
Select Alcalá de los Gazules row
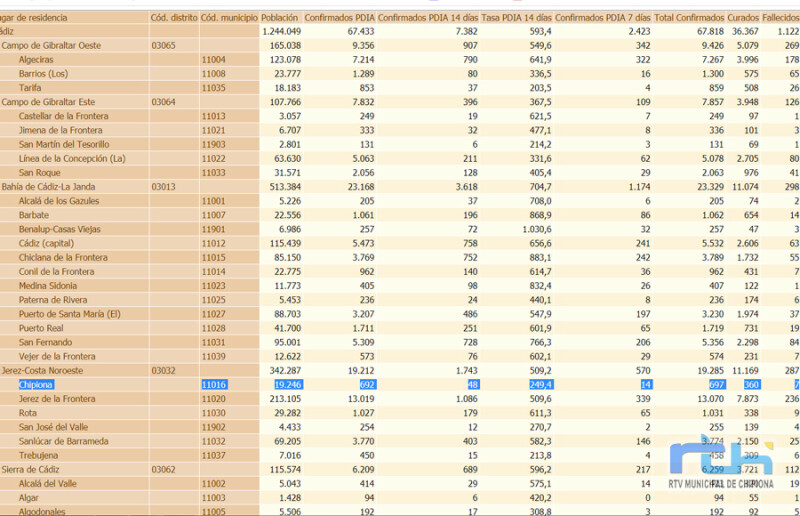point(400,201)
